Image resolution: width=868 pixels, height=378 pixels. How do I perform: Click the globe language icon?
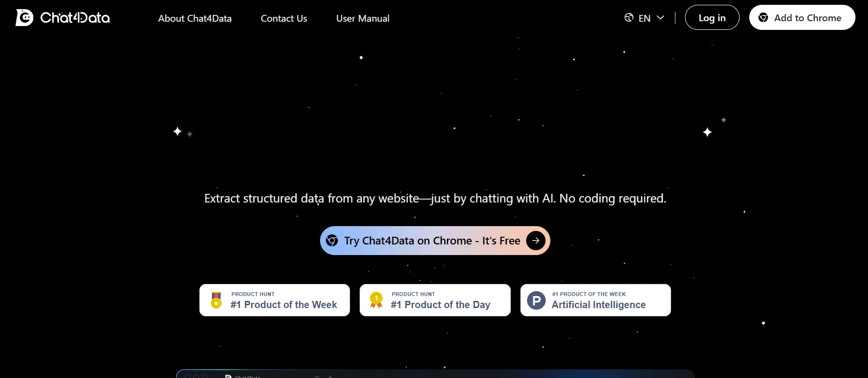629,18
